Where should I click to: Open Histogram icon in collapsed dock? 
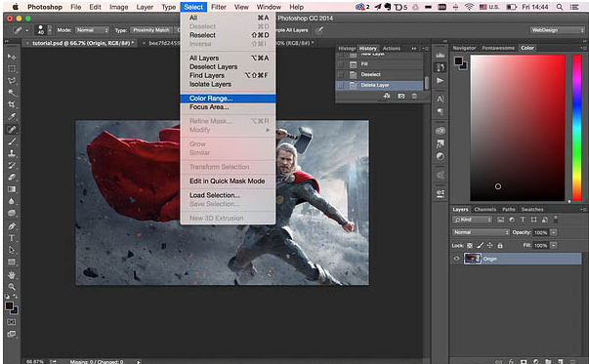click(x=441, y=56)
